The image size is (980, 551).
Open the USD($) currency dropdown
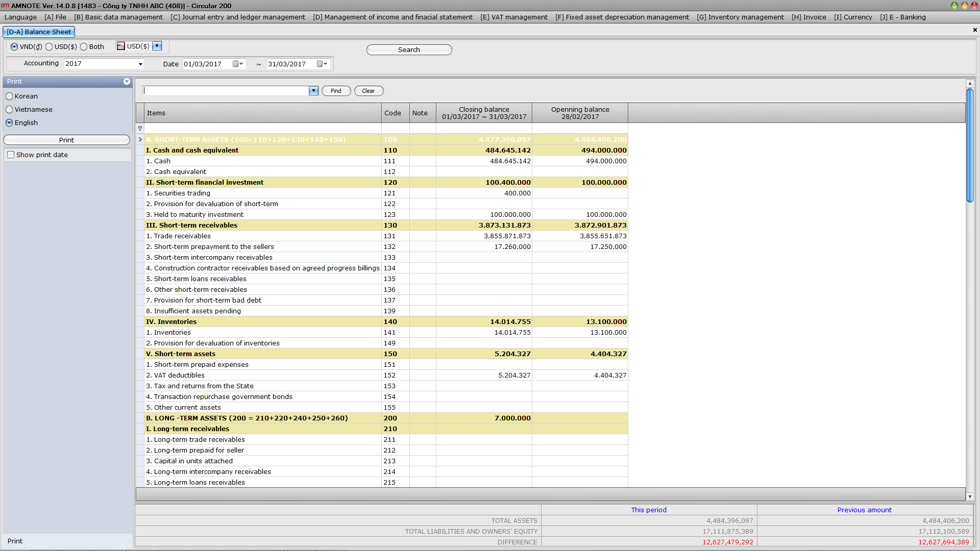pyautogui.click(x=158, y=46)
